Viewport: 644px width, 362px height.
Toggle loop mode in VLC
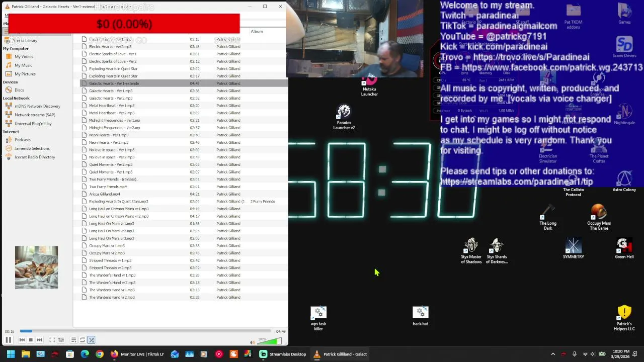[x=83, y=340]
